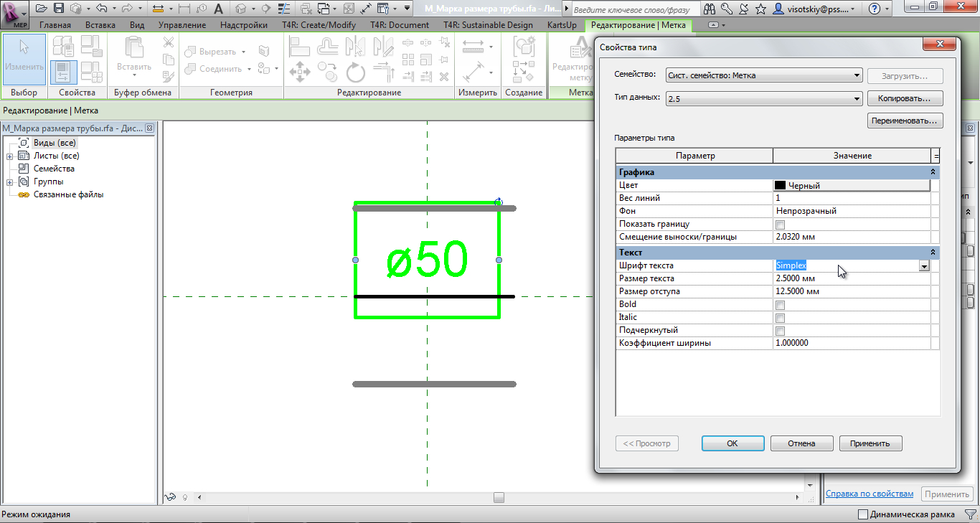Save the project with the floppy disk icon
The height and width of the screenshot is (523, 980).
coord(59,9)
